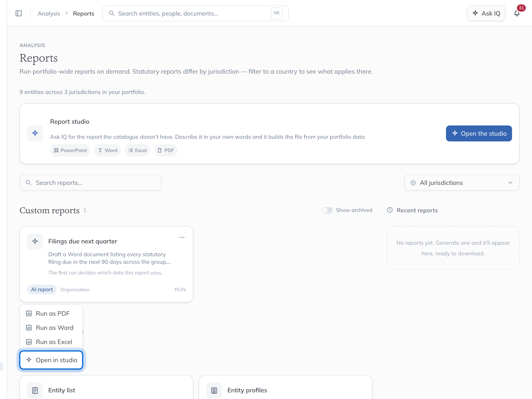Select the PowerPoint format chip
The width and height of the screenshot is (532, 399).
pos(70,150)
